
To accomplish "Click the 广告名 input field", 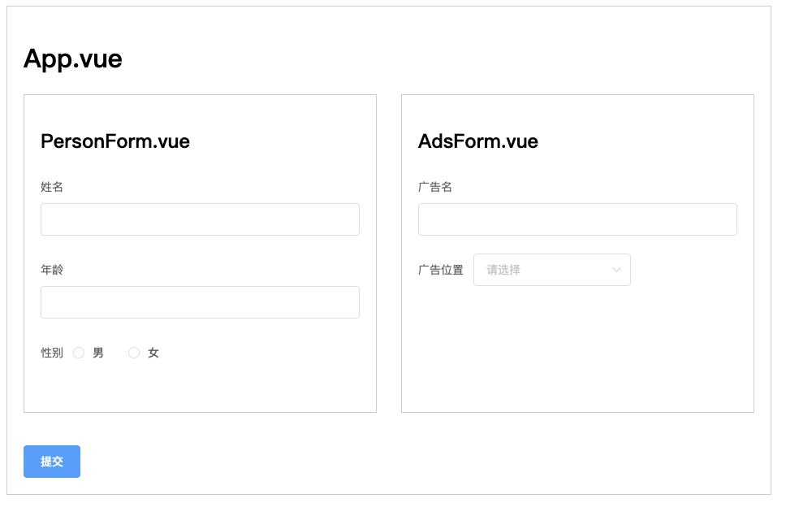I will click(x=577, y=219).
